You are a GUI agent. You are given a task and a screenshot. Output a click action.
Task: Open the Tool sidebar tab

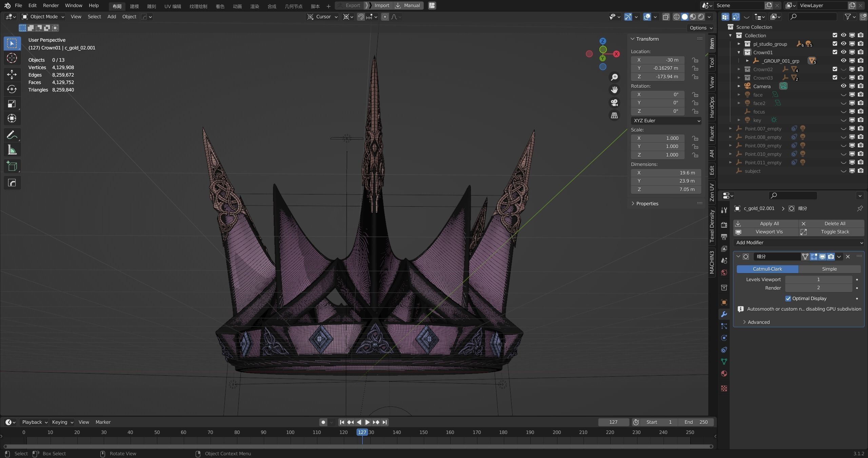[x=712, y=62]
